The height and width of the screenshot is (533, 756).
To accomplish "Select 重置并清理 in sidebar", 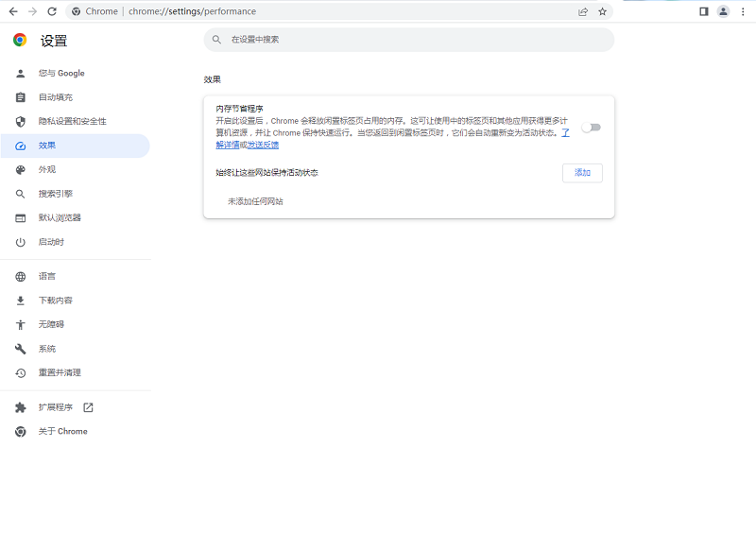I will [59, 372].
